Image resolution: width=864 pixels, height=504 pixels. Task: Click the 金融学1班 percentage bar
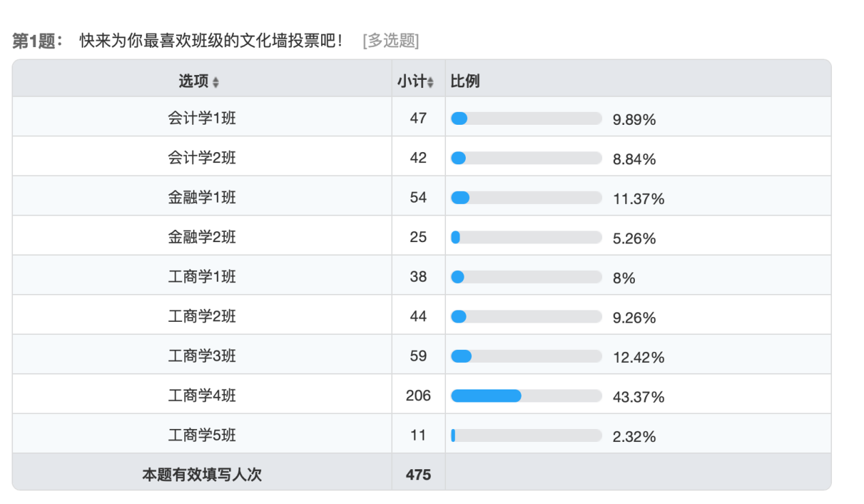pos(526,198)
